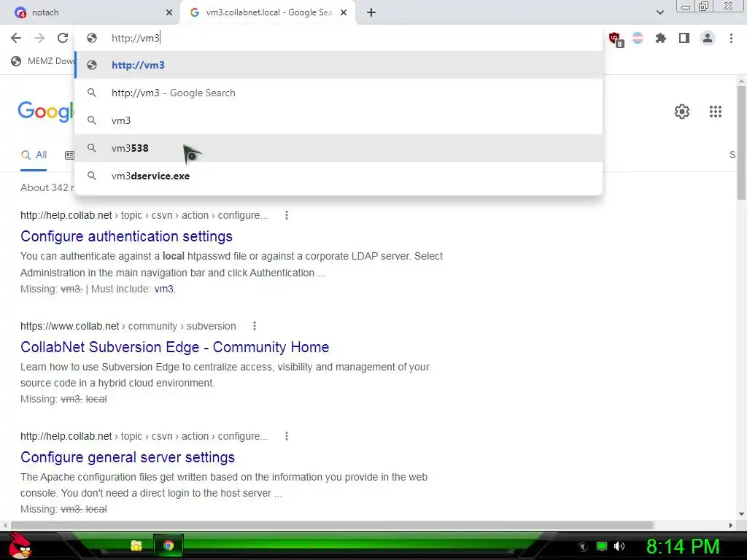747x560 pixels.
Task: Select the vm3dservice.exe suggestion
Action: tap(338, 176)
